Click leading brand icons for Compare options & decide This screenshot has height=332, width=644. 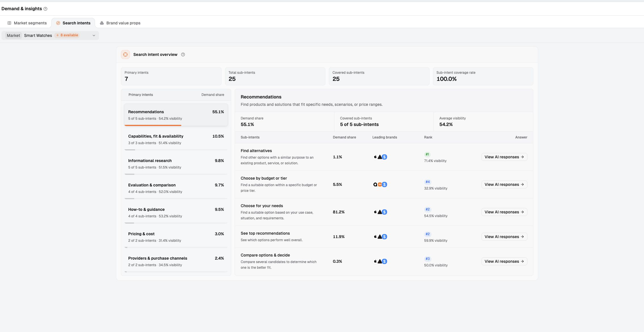(x=380, y=261)
